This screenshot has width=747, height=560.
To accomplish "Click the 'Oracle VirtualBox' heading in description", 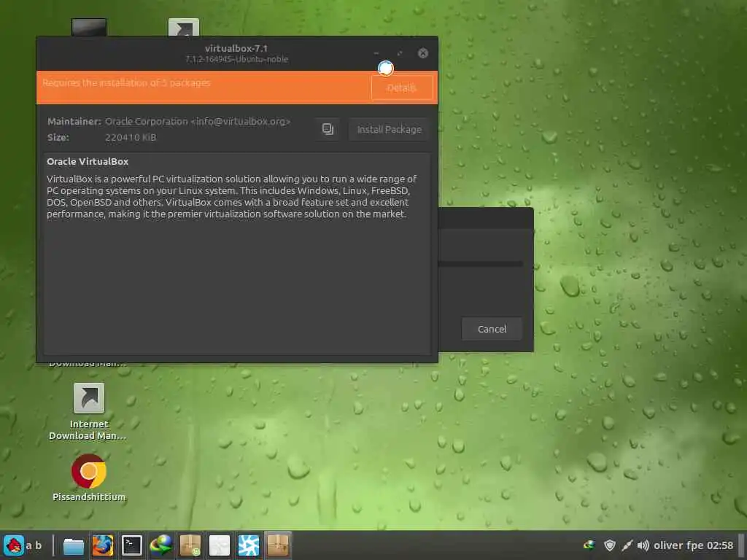I will coord(88,161).
